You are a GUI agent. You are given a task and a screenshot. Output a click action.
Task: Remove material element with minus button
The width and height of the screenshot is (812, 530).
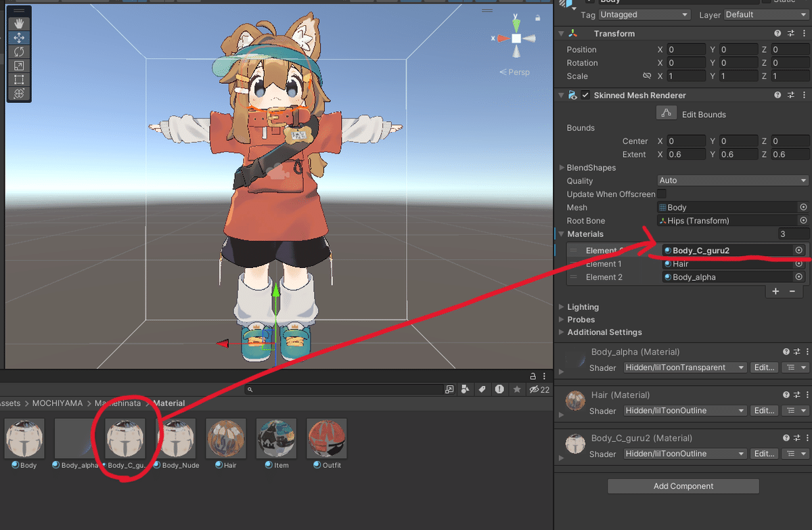coord(792,291)
